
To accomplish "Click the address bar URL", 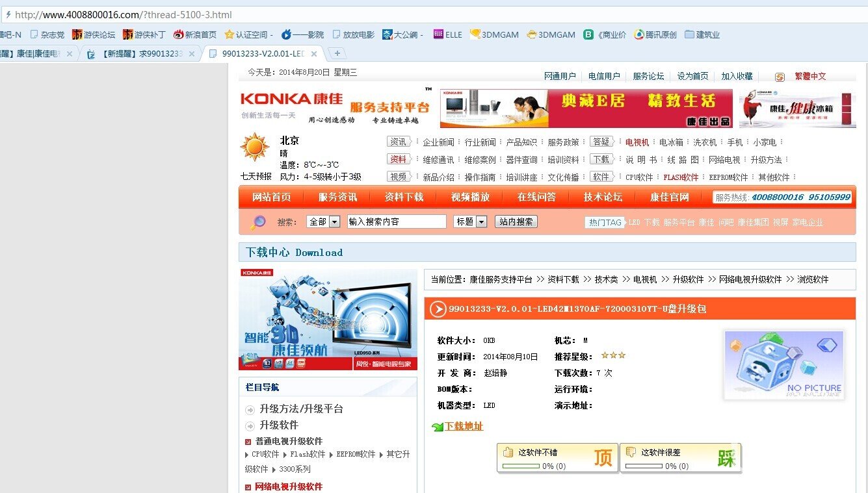I will [124, 14].
